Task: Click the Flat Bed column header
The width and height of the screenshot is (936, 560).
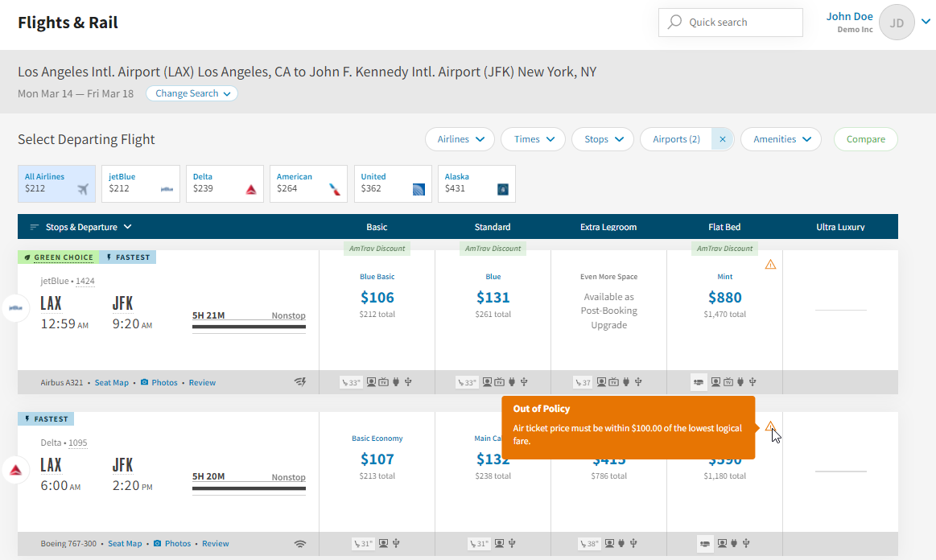Action: pos(724,227)
